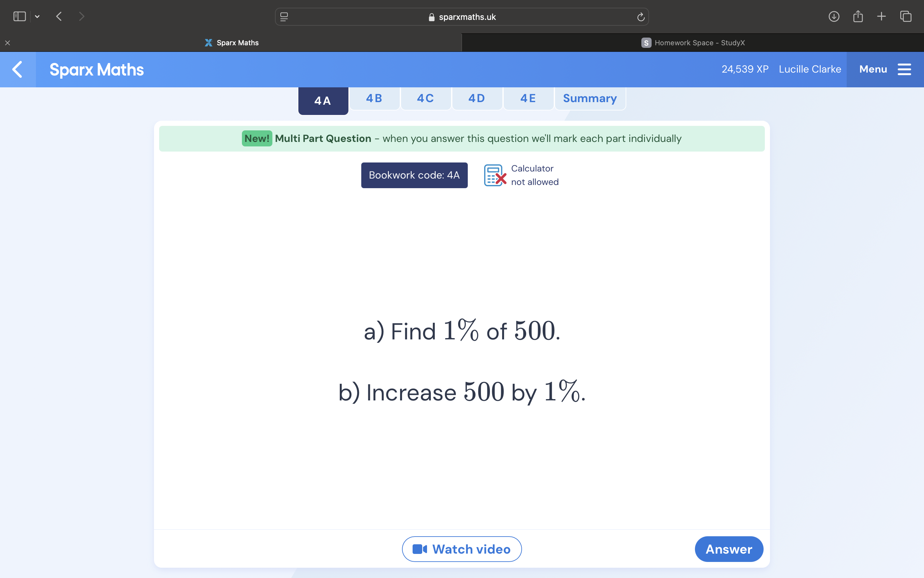The image size is (924, 578).
Task: Open the Summary tab
Action: point(590,98)
